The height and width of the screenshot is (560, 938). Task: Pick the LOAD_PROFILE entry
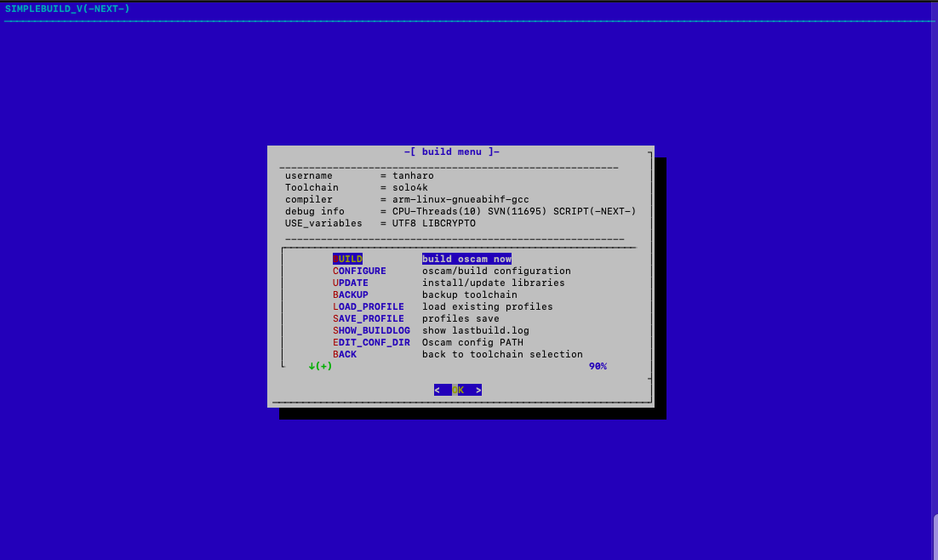click(369, 306)
